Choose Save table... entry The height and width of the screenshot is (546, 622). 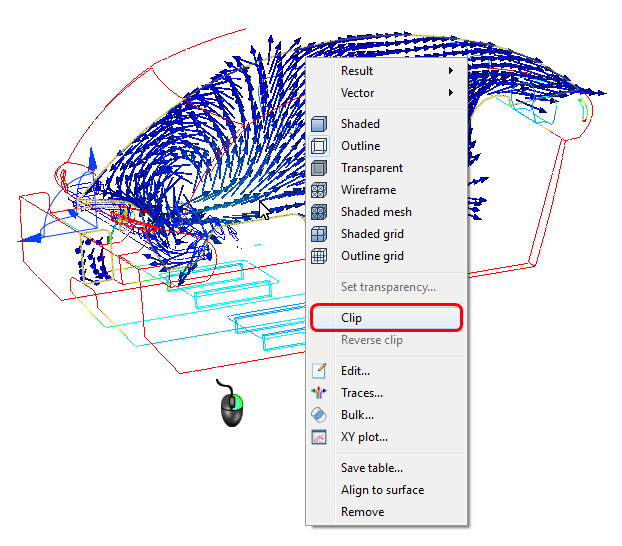tap(386, 468)
